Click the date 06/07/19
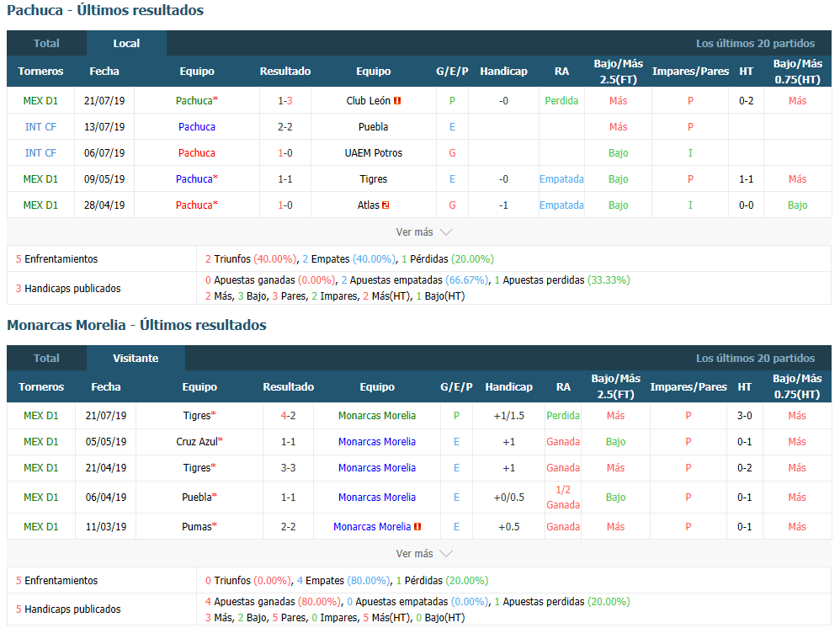This screenshot has height=628, width=840. 104,152
